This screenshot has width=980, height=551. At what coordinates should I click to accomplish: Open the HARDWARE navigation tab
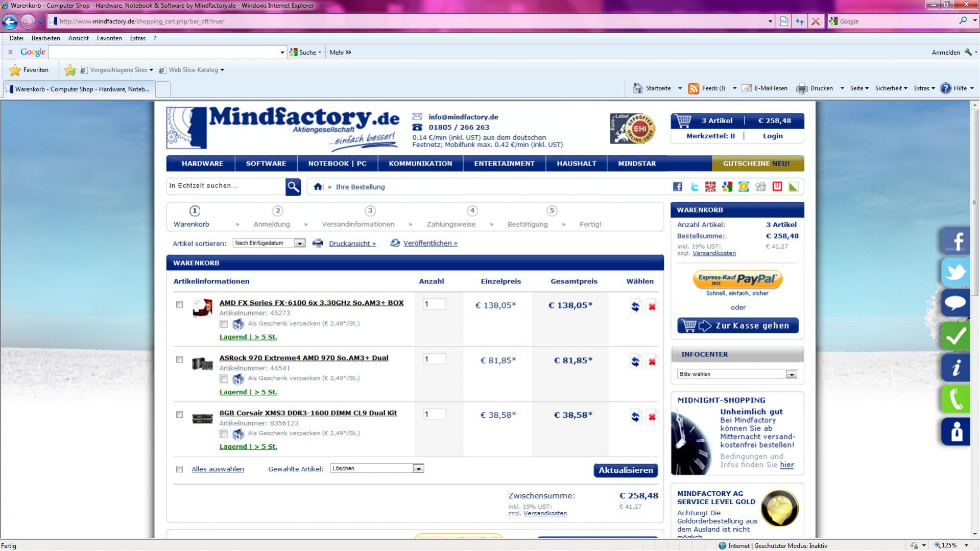pyautogui.click(x=202, y=164)
